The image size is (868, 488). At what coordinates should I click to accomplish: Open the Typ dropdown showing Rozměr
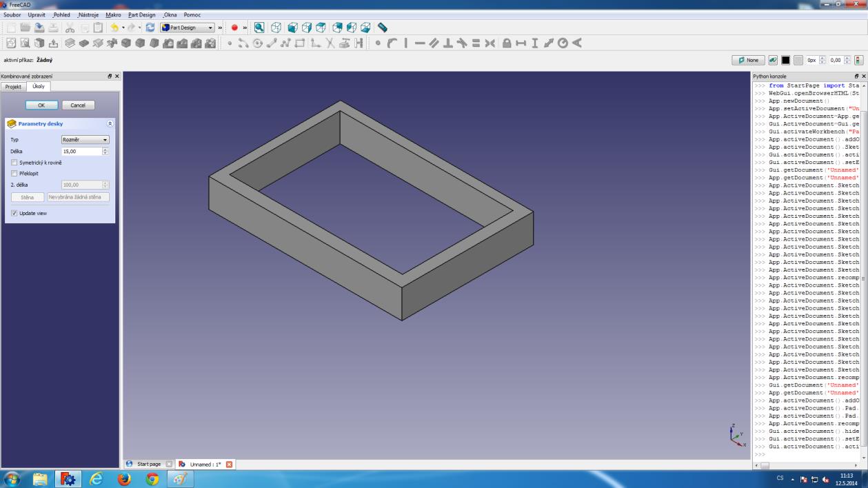(x=85, y=140)
